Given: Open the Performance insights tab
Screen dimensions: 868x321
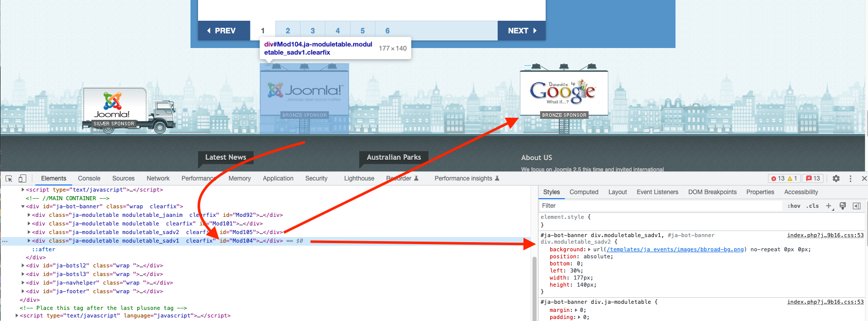Looking at the screenshot, I should (x=467, y=178).
